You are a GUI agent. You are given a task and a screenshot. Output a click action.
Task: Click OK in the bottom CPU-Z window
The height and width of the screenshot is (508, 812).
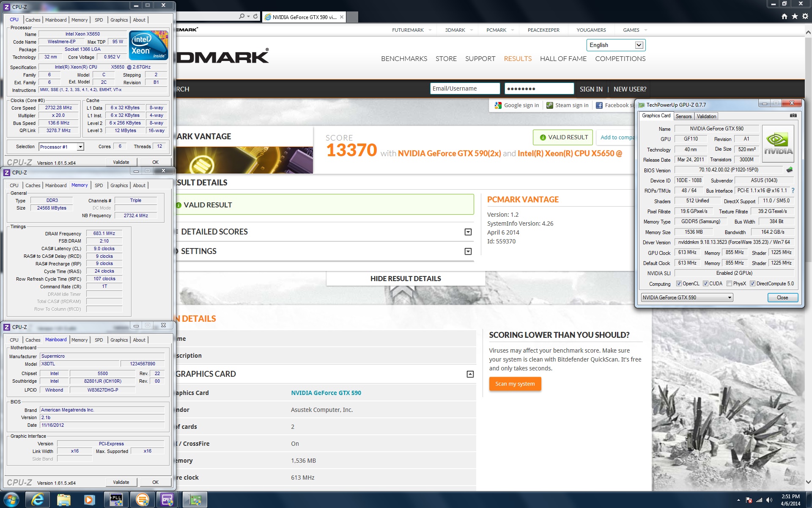(x=155, y=482)
